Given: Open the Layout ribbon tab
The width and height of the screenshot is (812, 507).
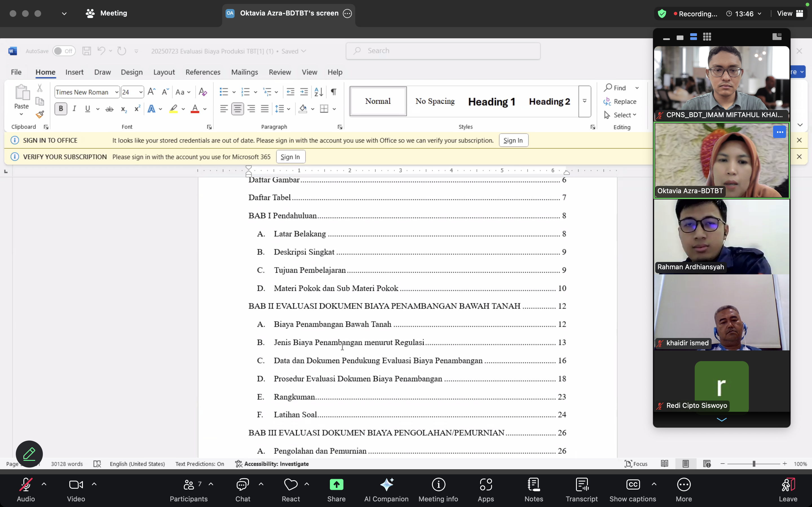Looking at the screenshot, I should 164,72.
